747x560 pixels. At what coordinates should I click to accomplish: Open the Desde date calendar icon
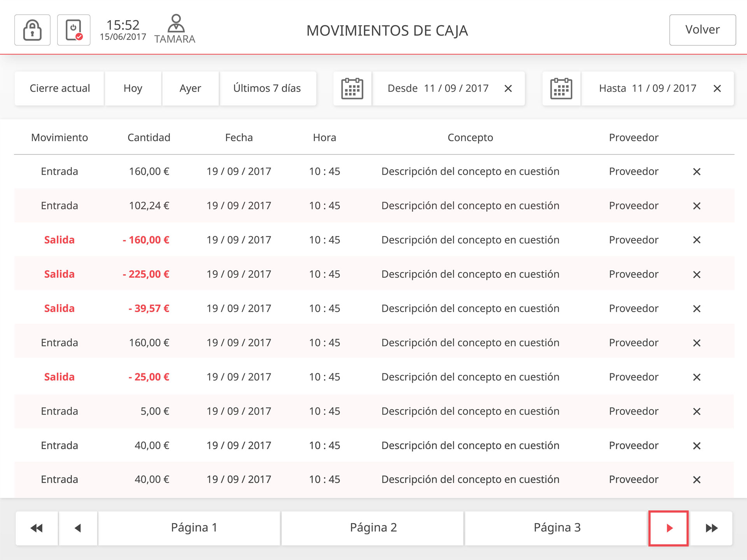[x=352, y=89]
